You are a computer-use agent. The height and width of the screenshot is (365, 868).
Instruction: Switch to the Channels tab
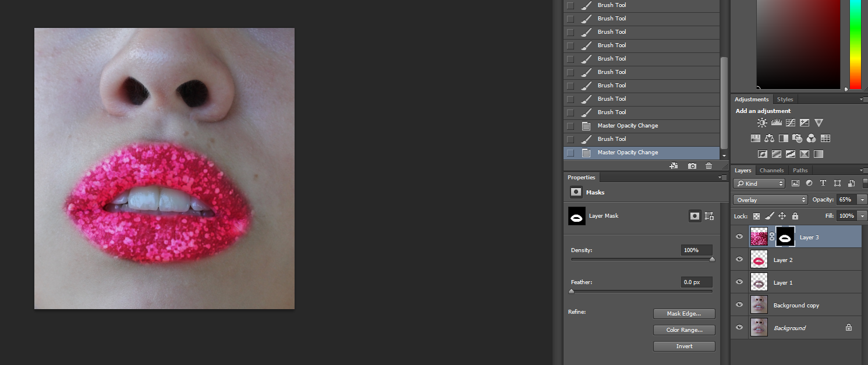coord(771,170)
